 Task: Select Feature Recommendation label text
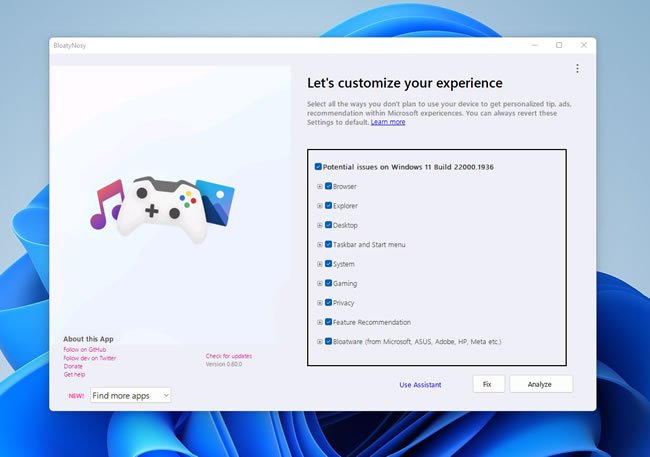[372, 322]
